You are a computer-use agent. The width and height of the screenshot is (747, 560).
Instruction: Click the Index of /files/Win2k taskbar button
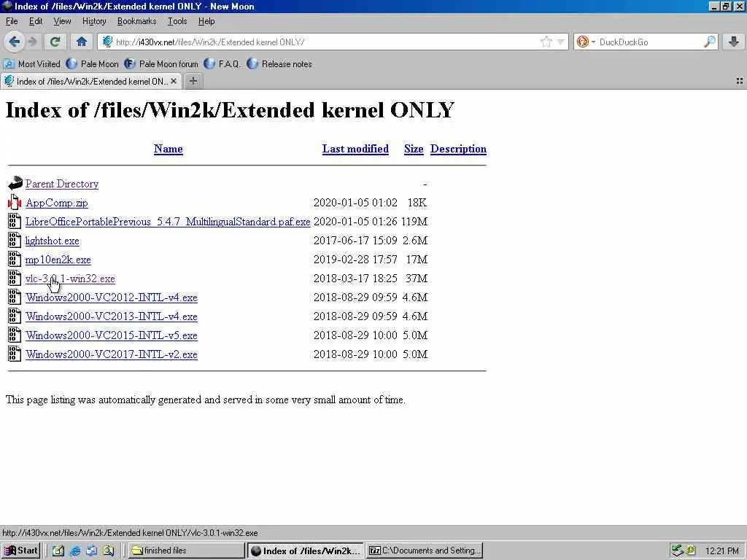point(306,551)
